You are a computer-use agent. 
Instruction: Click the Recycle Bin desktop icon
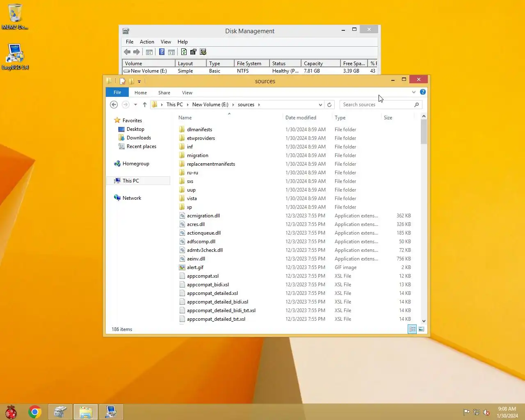click(x=15, y=16)
